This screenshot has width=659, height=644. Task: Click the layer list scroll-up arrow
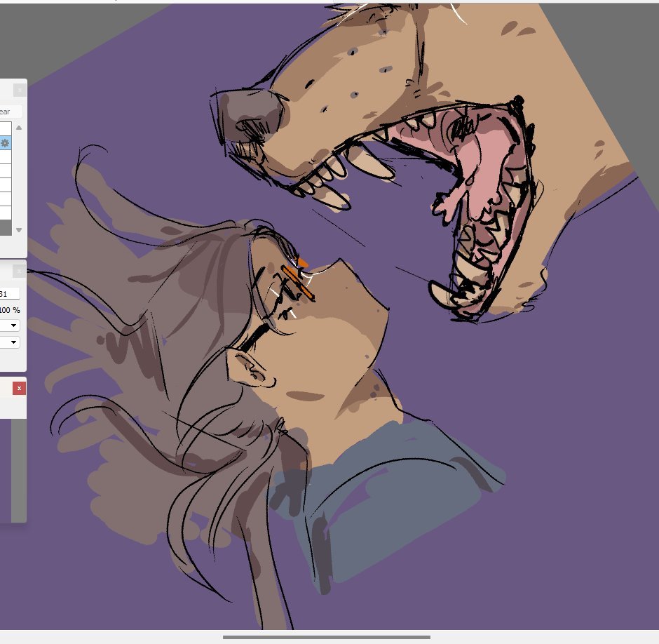(x=19, y=128)
